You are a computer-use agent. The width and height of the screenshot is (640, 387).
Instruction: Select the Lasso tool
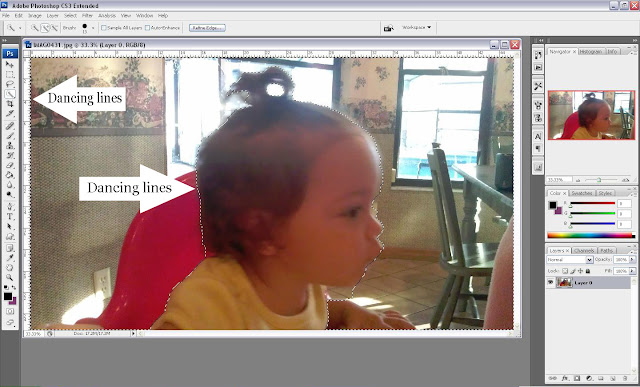click(x=10, y=84)
